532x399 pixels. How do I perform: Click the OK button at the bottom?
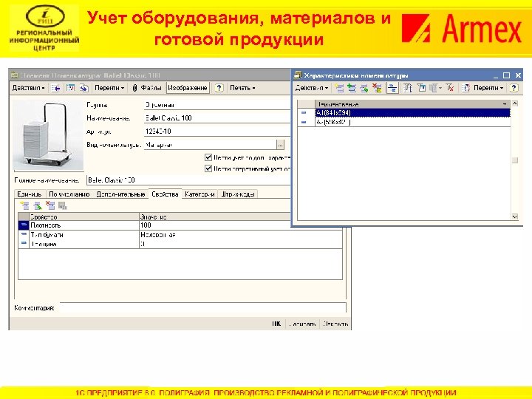coord(276,324)
